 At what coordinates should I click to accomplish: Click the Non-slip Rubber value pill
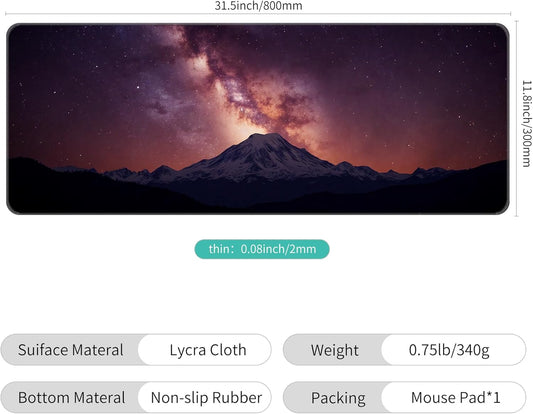coord(205,397)
